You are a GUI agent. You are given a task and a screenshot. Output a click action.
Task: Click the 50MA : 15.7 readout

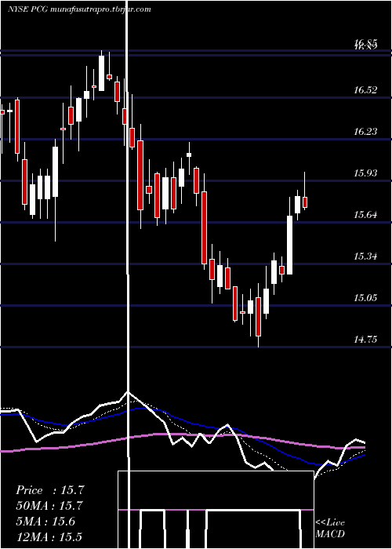(x=49, y=506)
